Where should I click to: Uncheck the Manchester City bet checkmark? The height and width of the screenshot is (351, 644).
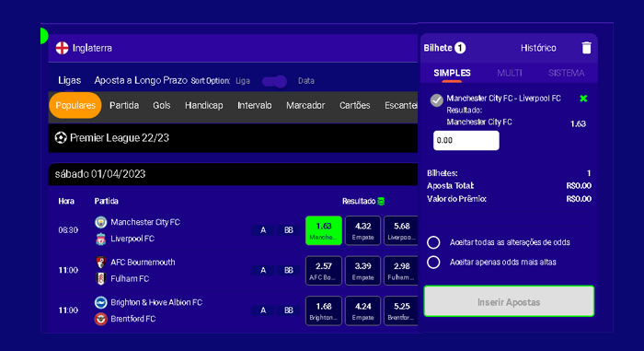[x=436, y=100]
